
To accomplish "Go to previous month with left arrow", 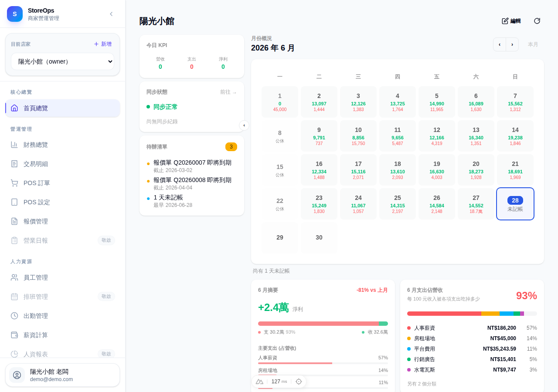I will pyautogui.click(x=500, y=44).
